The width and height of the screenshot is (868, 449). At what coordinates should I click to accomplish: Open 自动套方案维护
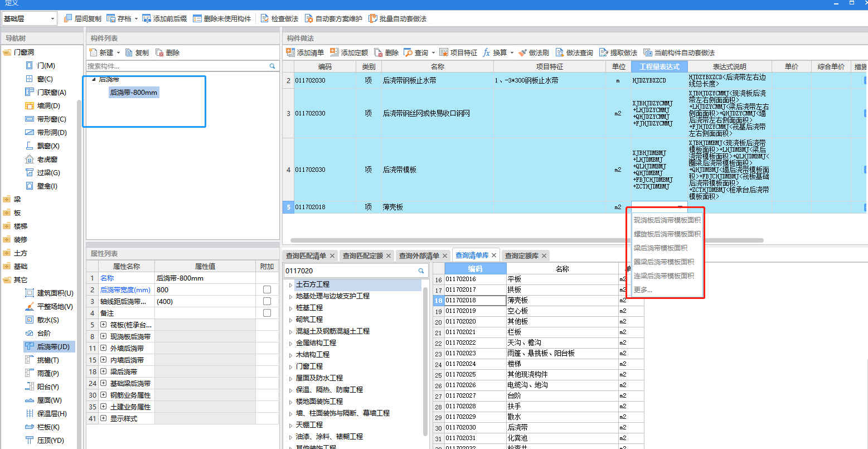333,18
